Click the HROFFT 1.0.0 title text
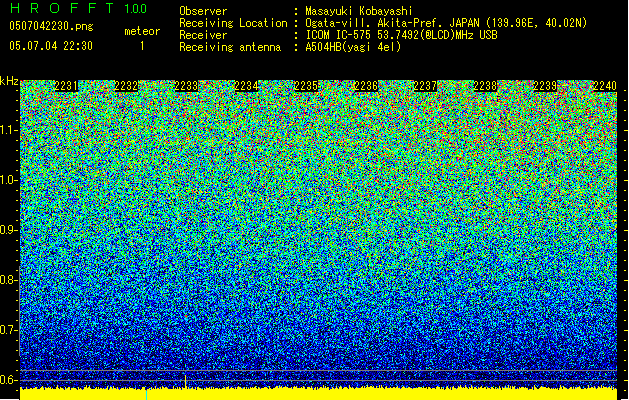629x400 pixels. tap(78, 8)
